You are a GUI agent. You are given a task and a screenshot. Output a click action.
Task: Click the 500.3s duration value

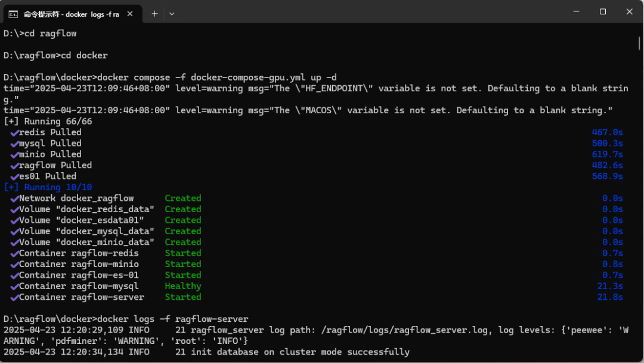(607, 143)
